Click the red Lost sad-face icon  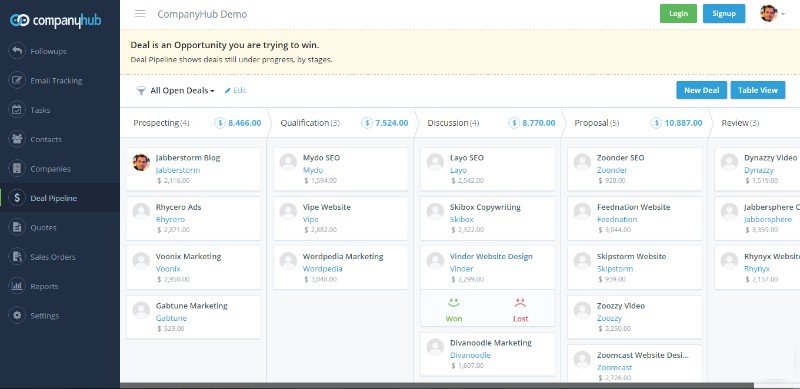coord(520,303)
